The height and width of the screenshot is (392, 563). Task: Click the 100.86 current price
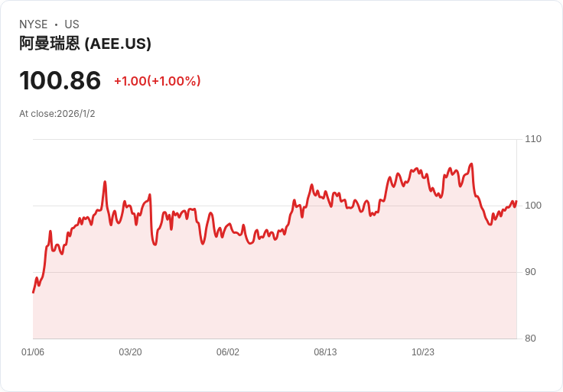60,81
